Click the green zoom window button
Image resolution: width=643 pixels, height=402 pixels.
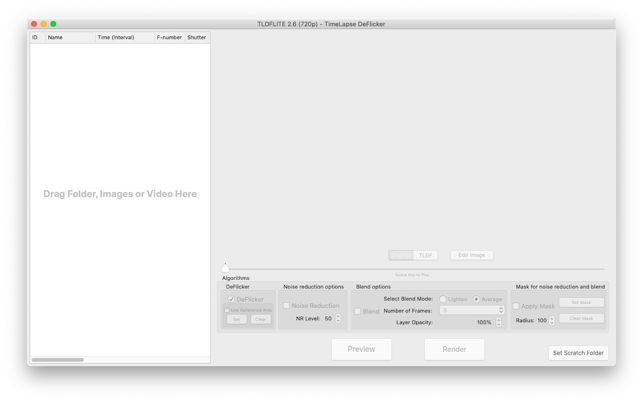click(x=53, y=24)
